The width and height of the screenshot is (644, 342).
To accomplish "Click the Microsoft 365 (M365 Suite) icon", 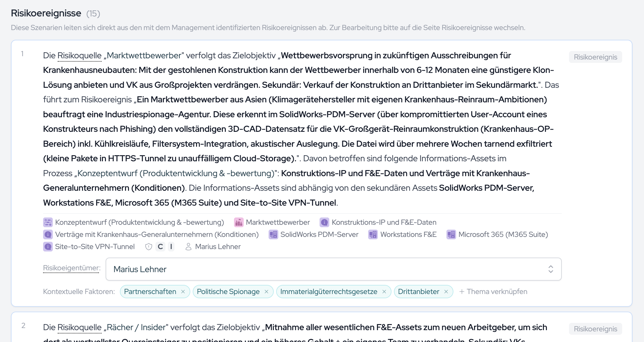I will [451, 234].
